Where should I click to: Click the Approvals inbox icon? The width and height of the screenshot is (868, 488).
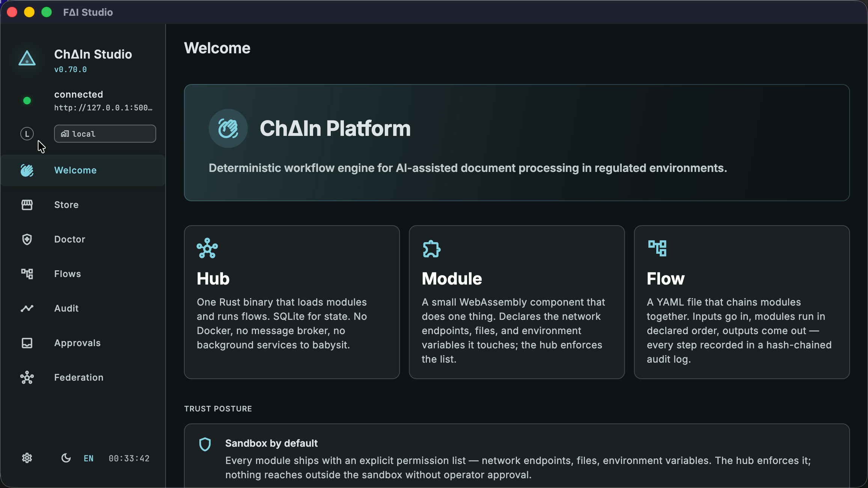[27, 343]
